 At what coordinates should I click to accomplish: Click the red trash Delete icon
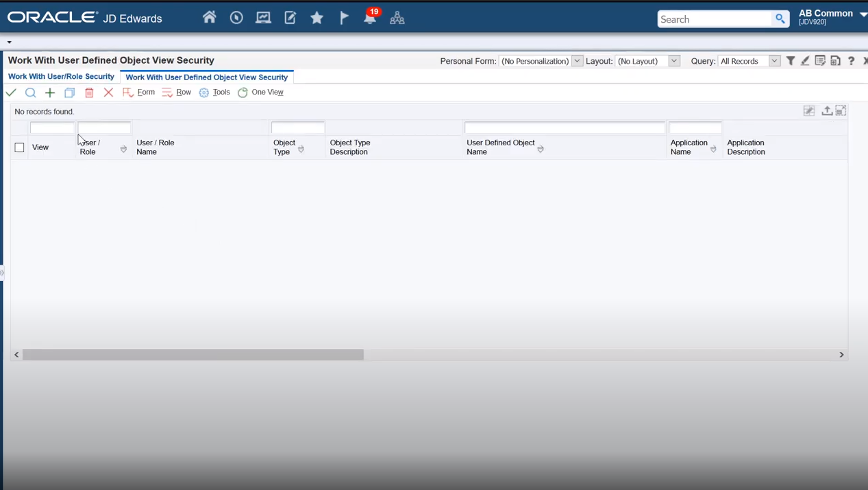click(x=89, y=93)
